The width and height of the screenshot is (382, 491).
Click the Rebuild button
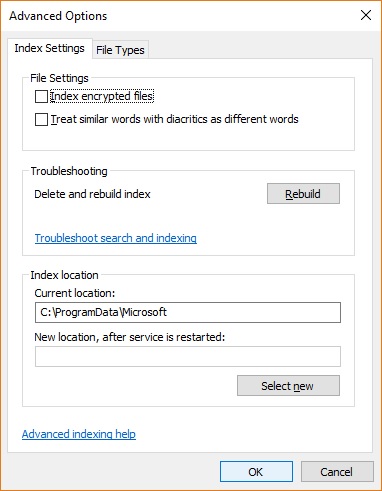coord(303,193)
